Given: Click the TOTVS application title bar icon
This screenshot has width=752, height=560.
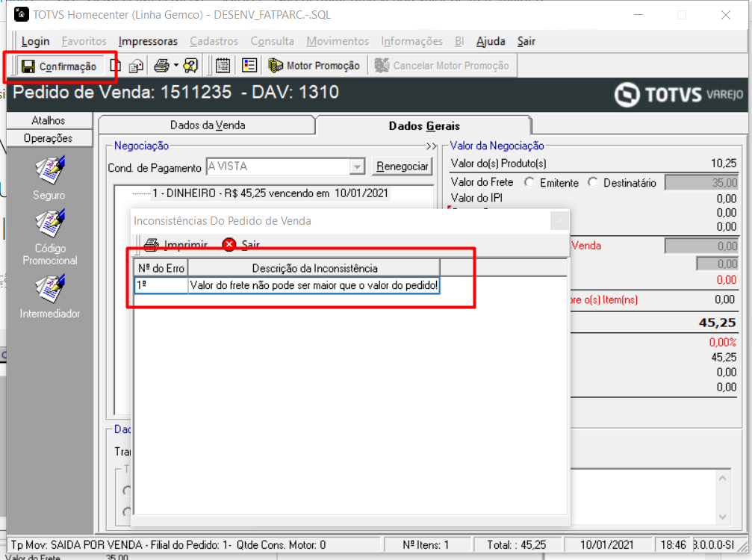Looking at the screenshot, I should (x=21, y=14).
